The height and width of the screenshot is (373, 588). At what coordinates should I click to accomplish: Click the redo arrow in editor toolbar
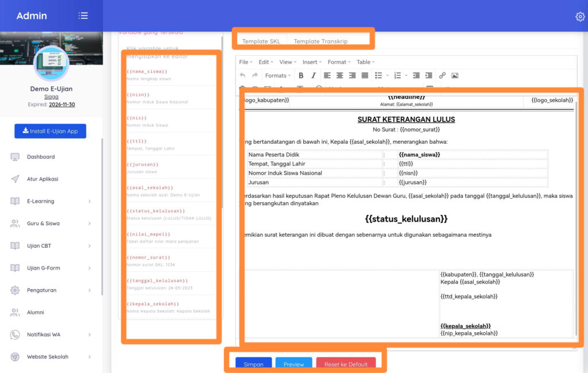coord(254,75)
